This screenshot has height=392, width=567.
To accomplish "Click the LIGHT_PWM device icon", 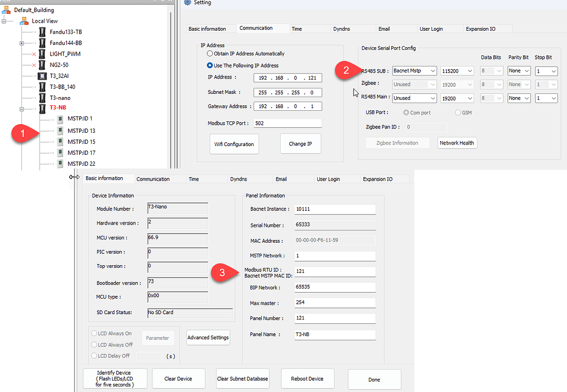I will click(42, 53).
